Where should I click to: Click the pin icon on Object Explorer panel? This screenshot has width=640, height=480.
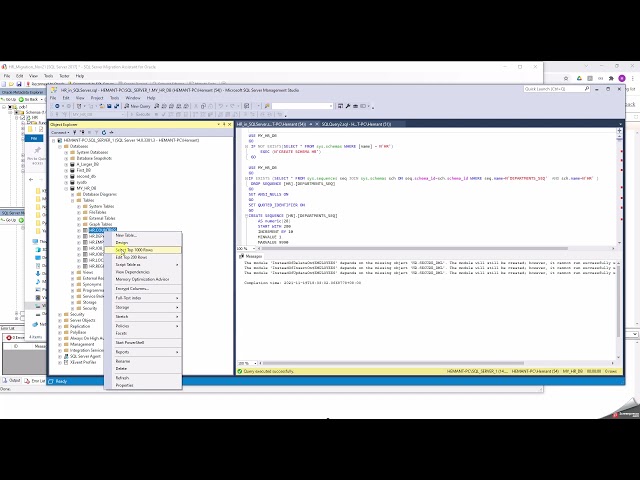click(x=224, y=124)
